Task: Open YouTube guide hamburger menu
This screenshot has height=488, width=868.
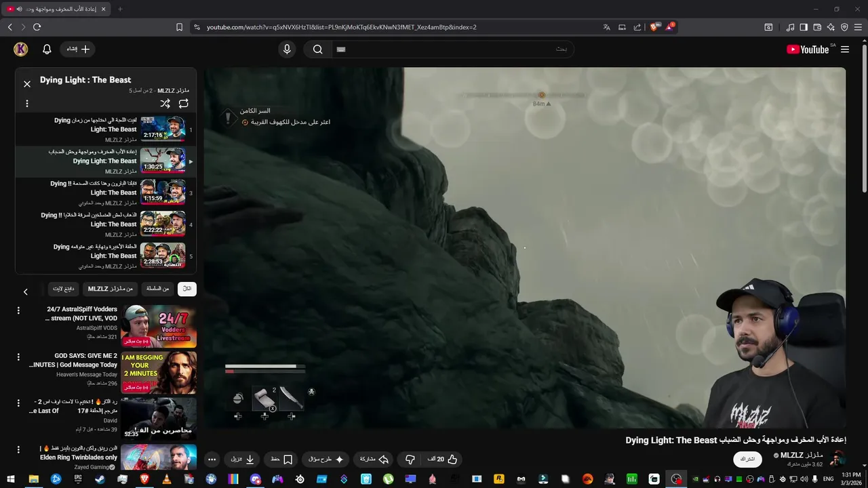Action: pyautogui.click(x=845, y=49)
